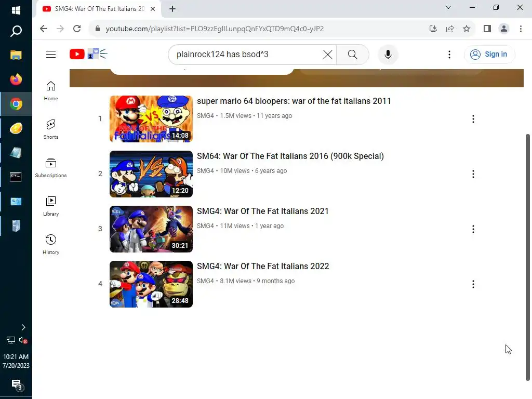532x399 pixels.
Task: Click '10M views' text under 2016 video
Action: click(235, 170)
